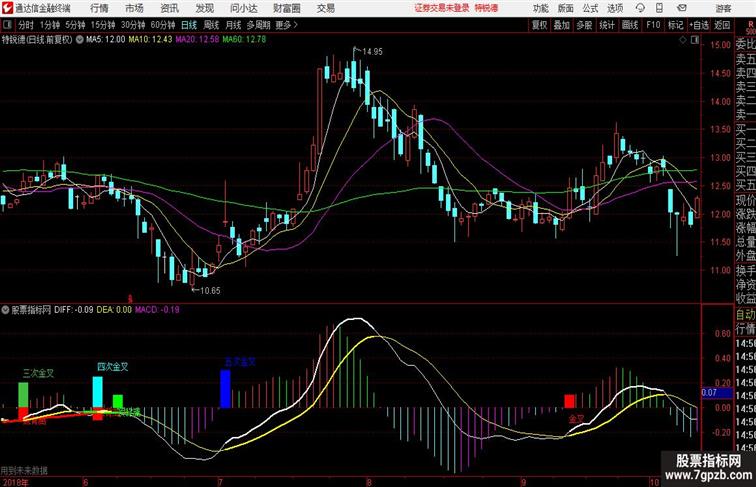This screenshot has height=487, width=756.
Task: Click the 多股 multi-stock button
Action: [x=584, y=25]
